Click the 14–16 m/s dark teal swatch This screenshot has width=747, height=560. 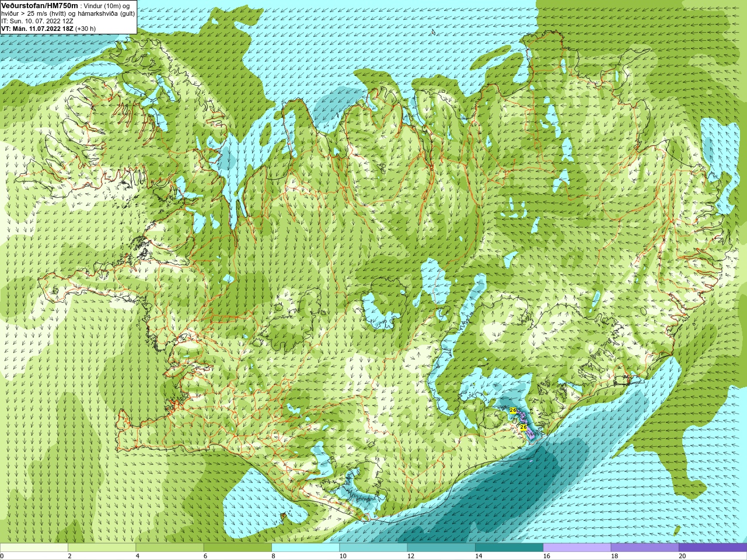point(509,548)
